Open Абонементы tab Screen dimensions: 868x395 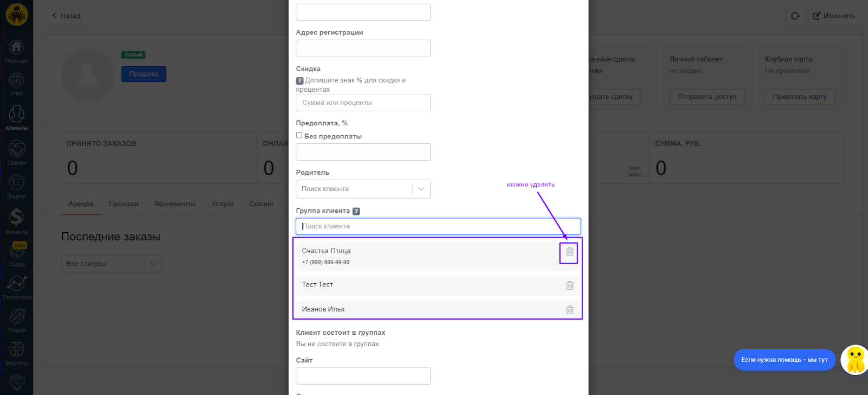[x=175, y=204]
